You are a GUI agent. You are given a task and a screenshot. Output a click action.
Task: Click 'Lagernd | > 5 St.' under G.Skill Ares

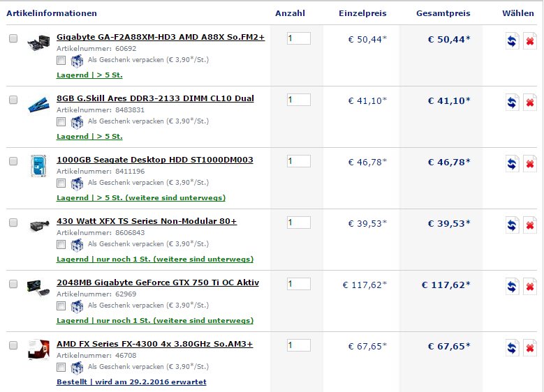(x=89, y=137)
